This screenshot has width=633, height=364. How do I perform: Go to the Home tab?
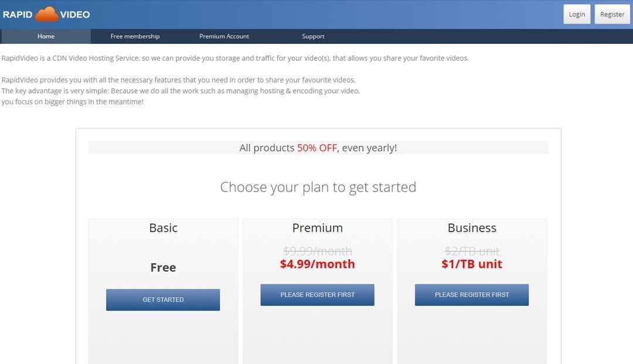[x=46, y=36]
